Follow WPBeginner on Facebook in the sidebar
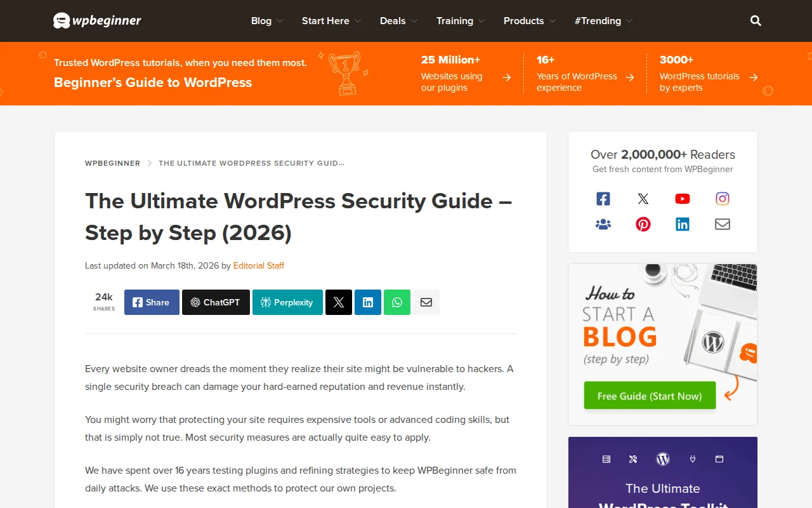 pyautogui.click(x=603, y=198)
